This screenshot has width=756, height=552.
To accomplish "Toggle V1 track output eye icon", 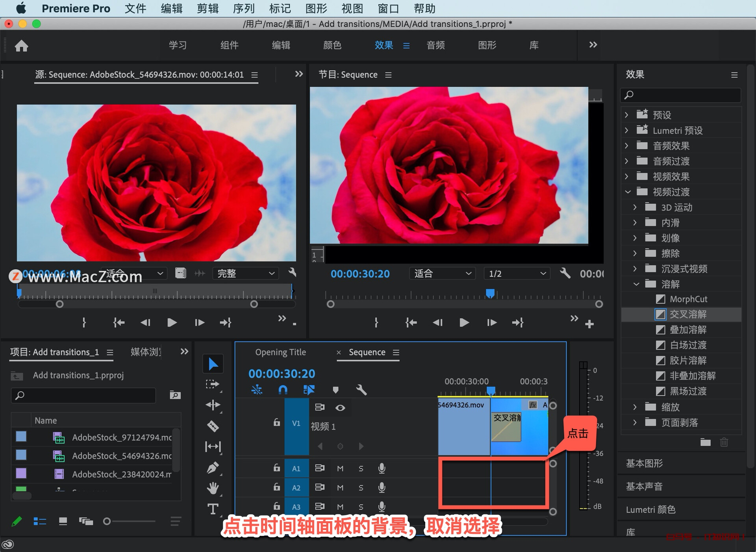I will 340,408.
